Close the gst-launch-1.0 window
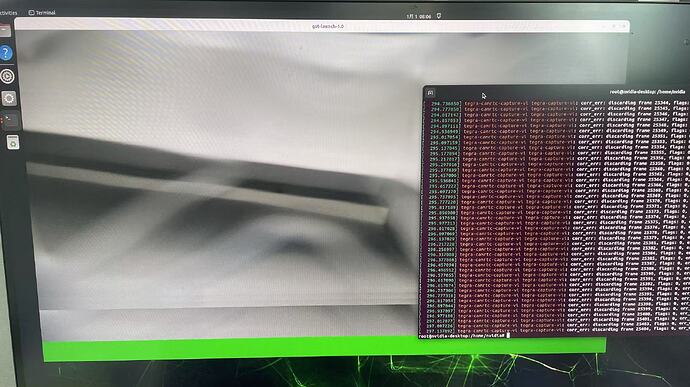690x387 pixels. click(623, 26)
